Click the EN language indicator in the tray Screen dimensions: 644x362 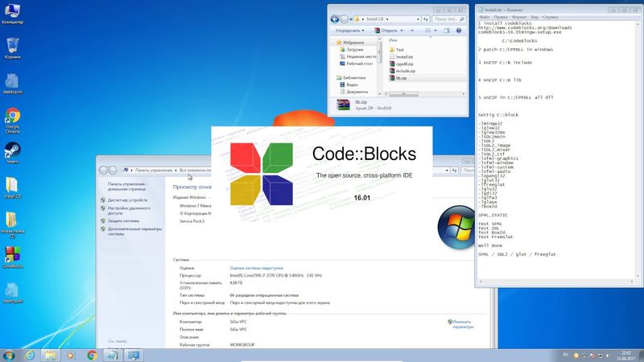point(566,355)
